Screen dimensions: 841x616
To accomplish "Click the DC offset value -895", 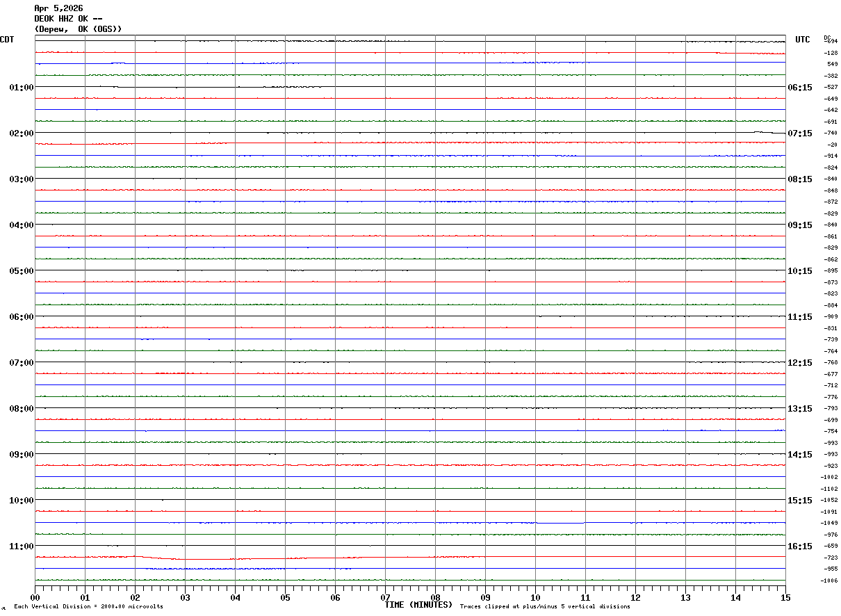I will pos(831,271).
